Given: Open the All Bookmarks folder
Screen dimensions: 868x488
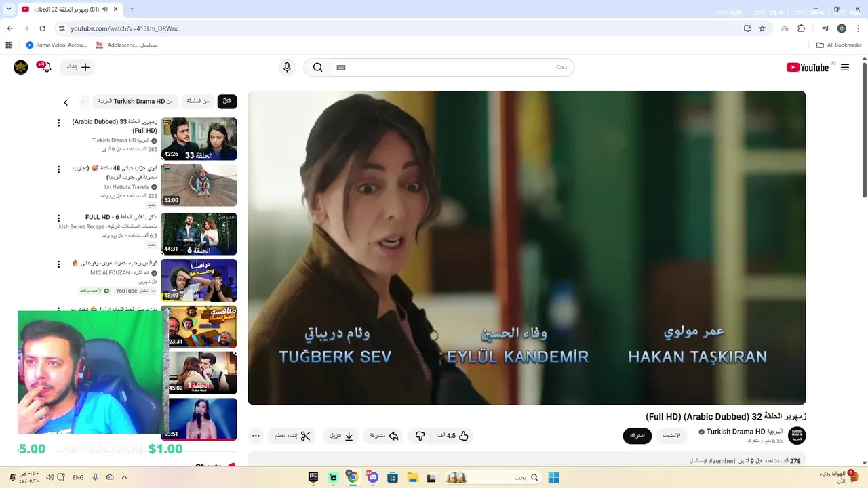Looking at the screenshot, I should pos(839,45).
